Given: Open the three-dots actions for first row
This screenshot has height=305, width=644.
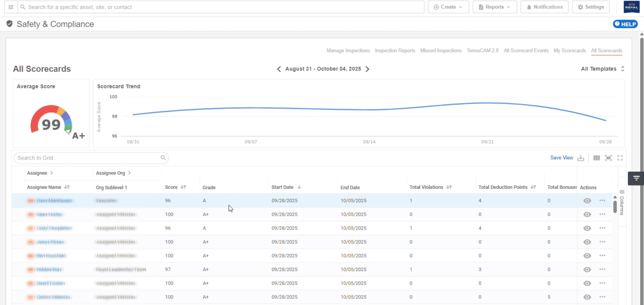Looking at the screenshot, I should (x=602, y=201).
